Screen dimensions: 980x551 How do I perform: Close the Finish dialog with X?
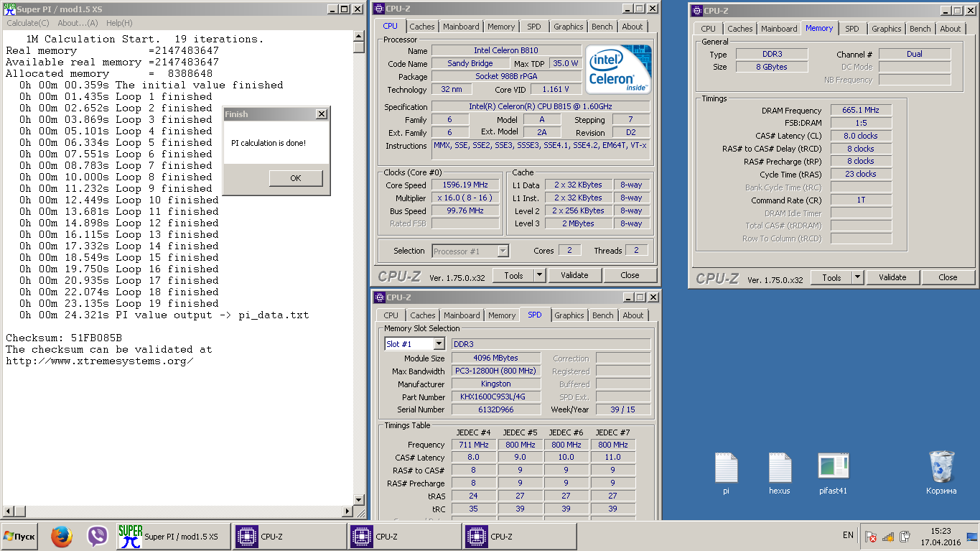[321, 114]
